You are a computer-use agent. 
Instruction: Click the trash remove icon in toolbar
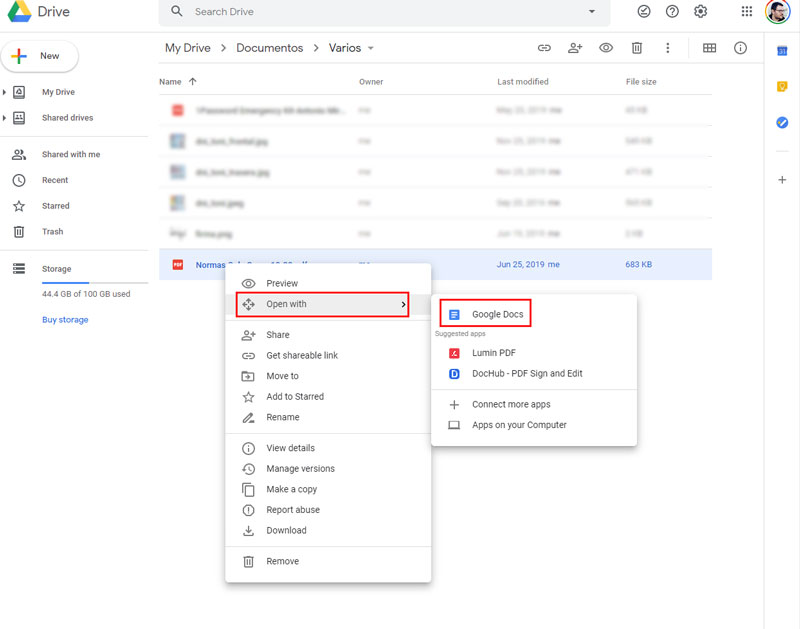pos(637,48)
